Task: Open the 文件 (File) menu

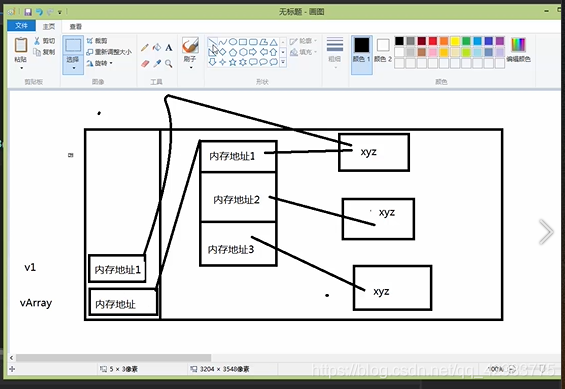Action: coord(21,26)
